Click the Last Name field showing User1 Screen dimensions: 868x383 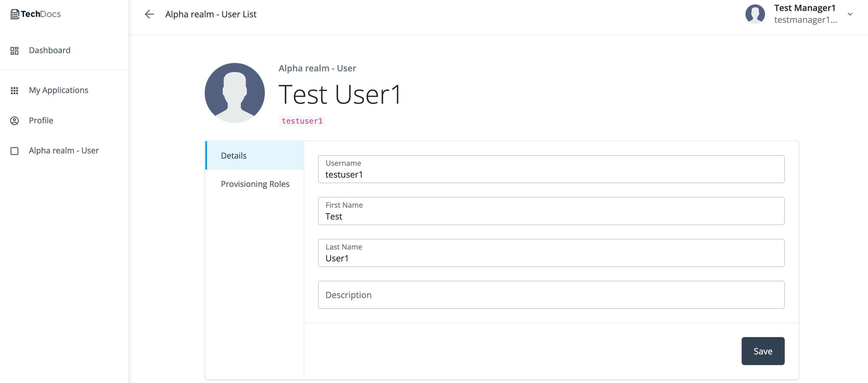tap(551, 253)
